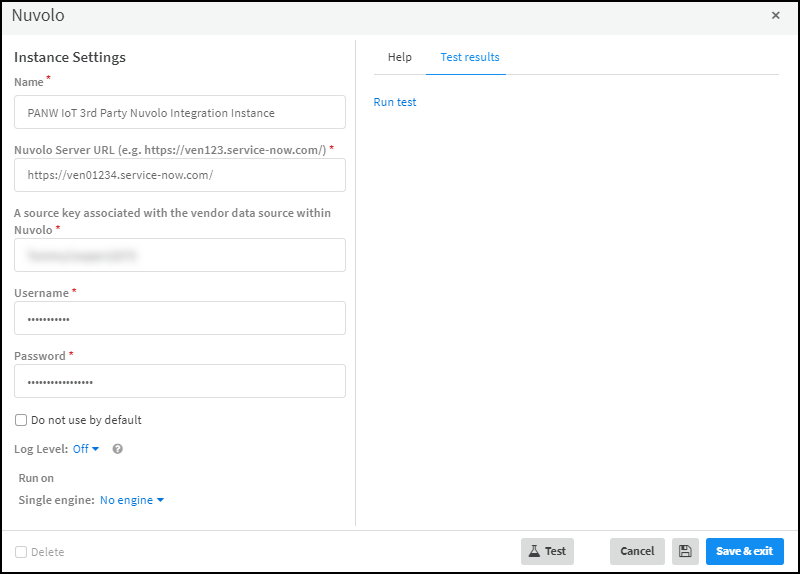This screenshot has width=800, height=574.
Task: Click the Test flask button
Action: 547,551
